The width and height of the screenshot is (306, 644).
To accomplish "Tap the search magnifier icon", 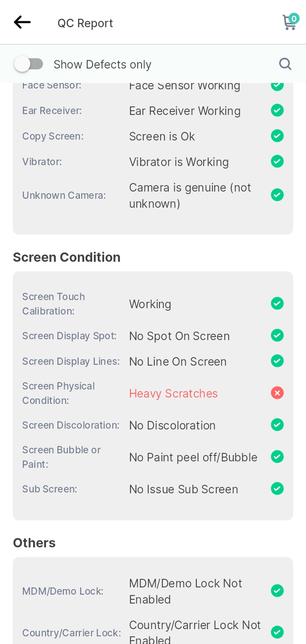I will click(x=285, y=64).
